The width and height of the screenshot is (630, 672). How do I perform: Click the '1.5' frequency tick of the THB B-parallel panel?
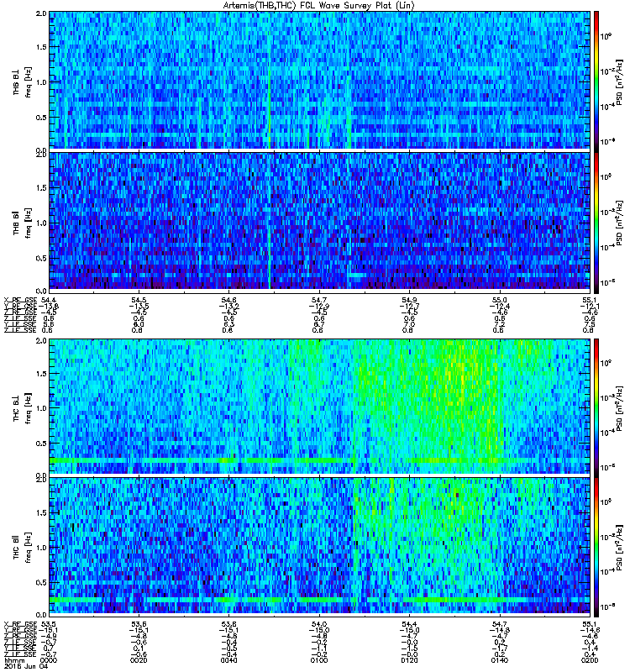coord(41,187)
